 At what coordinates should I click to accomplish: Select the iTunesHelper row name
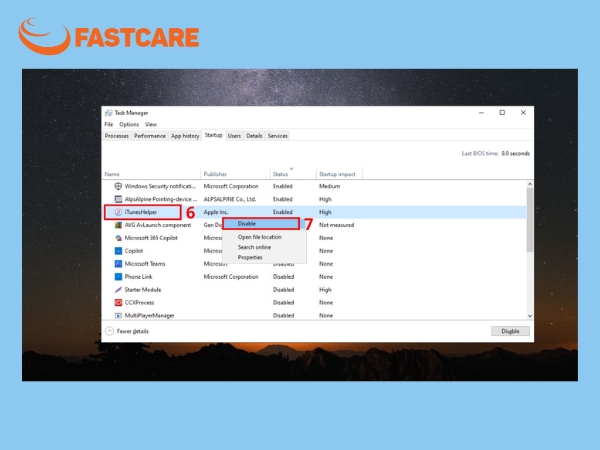coord(140,212)
